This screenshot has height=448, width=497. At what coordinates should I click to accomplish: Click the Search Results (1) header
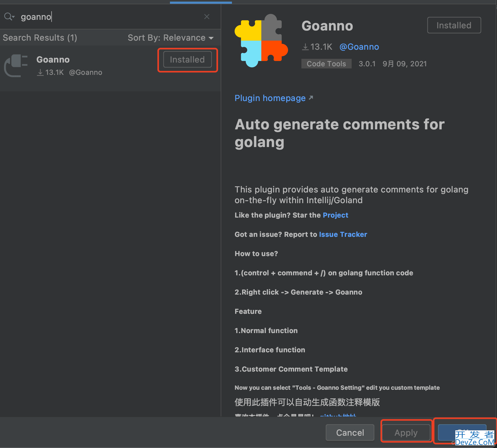40,38
